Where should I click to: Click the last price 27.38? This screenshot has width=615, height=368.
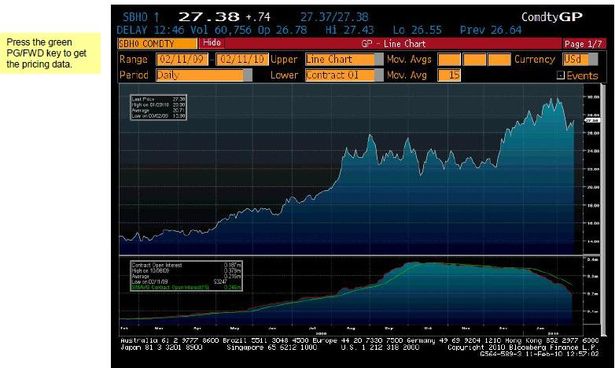click(208, 16)
